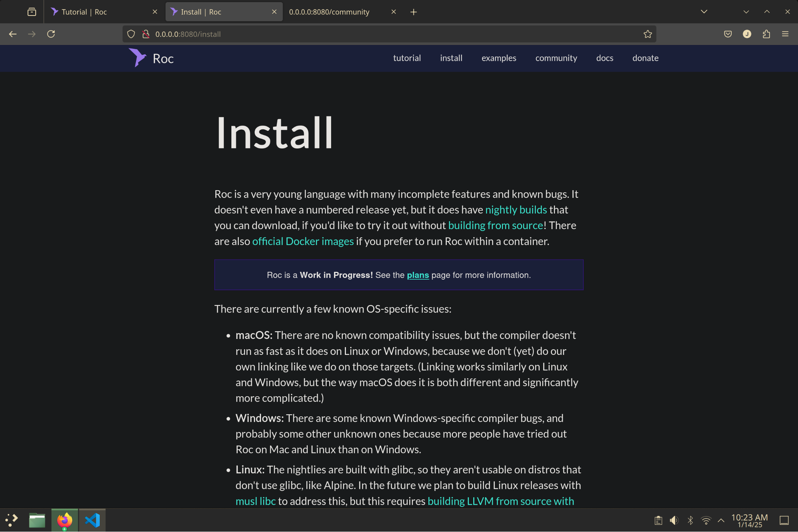Click the forward navigation arrow
798x532 pixels.
point(32,34)
